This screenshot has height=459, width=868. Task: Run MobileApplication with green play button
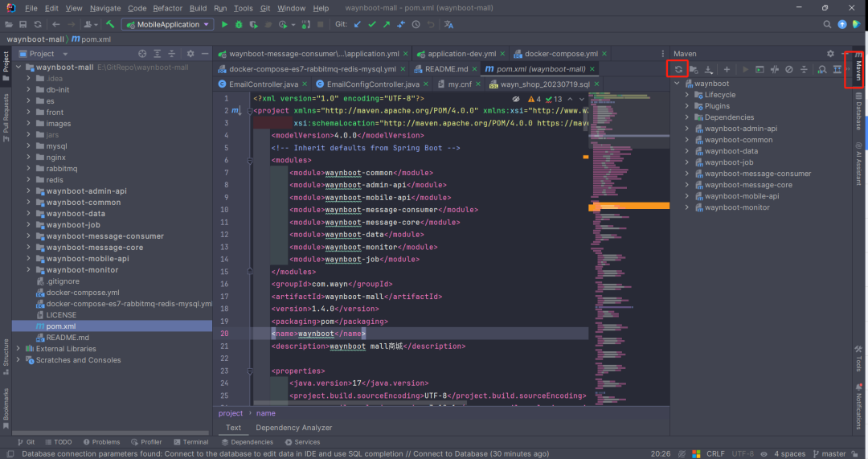coord(224,24)
